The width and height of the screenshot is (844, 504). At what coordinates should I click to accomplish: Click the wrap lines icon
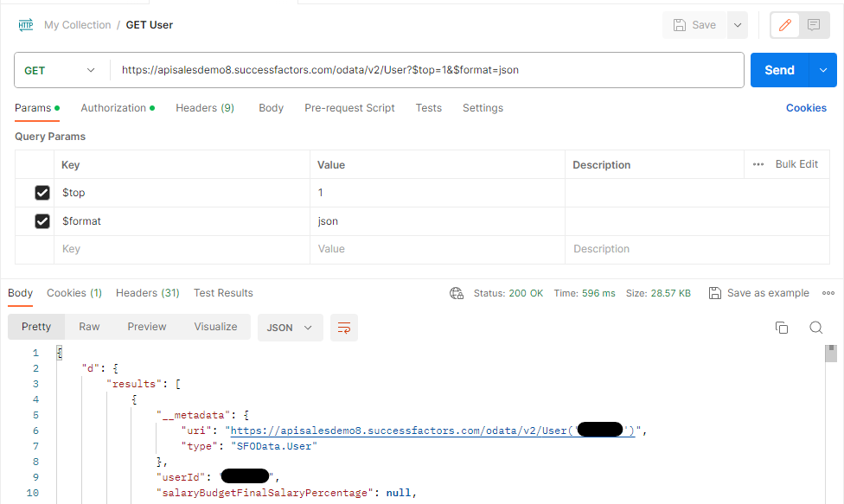(344, 328)
